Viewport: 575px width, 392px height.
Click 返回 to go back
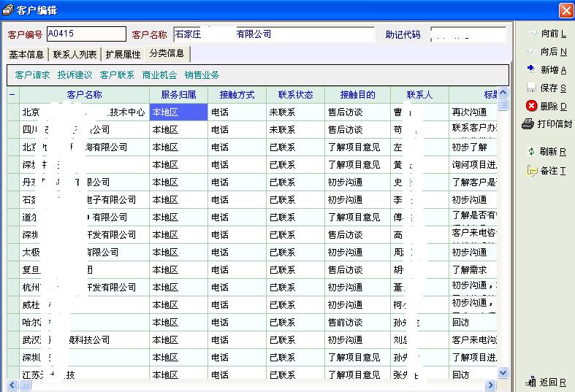pos(531,382)
